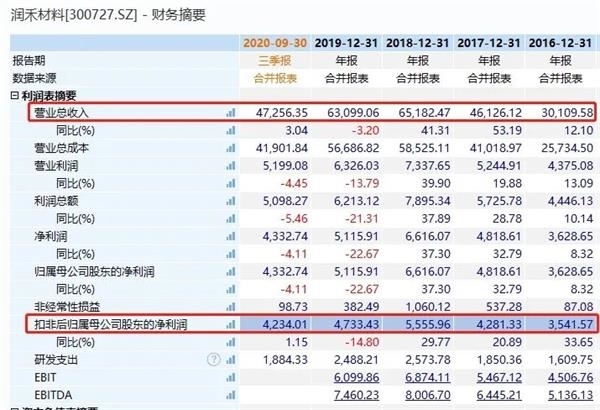This screenshot has width=600, height=410.
Task: Open EBITDA link value 8,006.70
Action: point(428,395)
